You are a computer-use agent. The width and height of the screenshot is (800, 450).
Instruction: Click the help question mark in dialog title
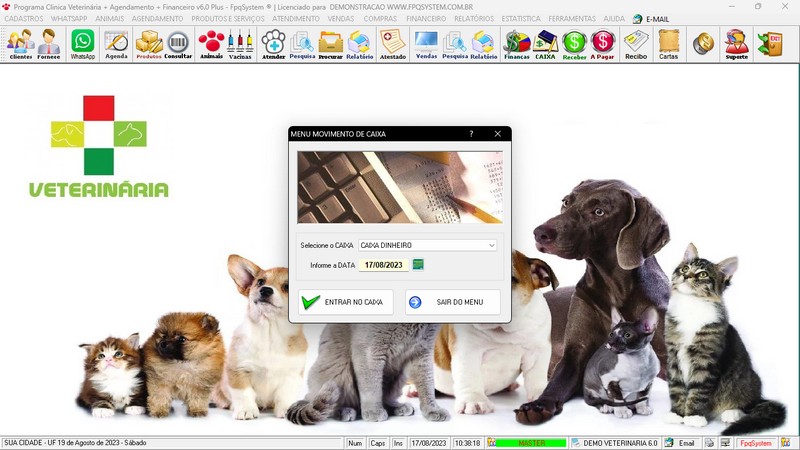click(x=471, y=133)
